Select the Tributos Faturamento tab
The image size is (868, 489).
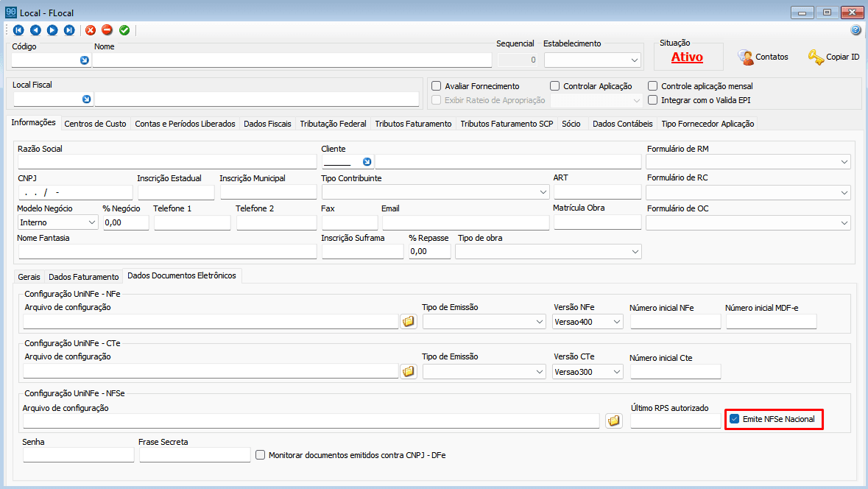(x=414, y=124)
